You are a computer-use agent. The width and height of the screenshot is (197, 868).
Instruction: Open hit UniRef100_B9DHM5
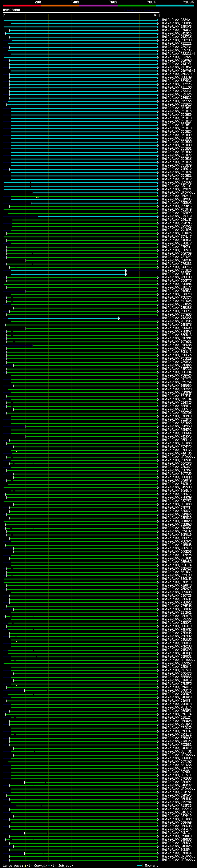[177, 23]
